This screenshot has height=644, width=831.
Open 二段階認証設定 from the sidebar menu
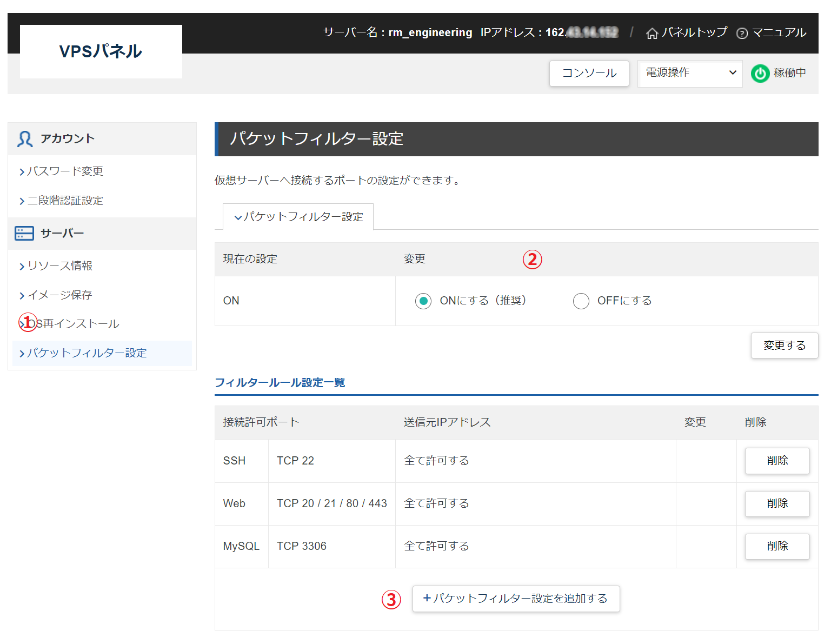[x=65, y=200]
